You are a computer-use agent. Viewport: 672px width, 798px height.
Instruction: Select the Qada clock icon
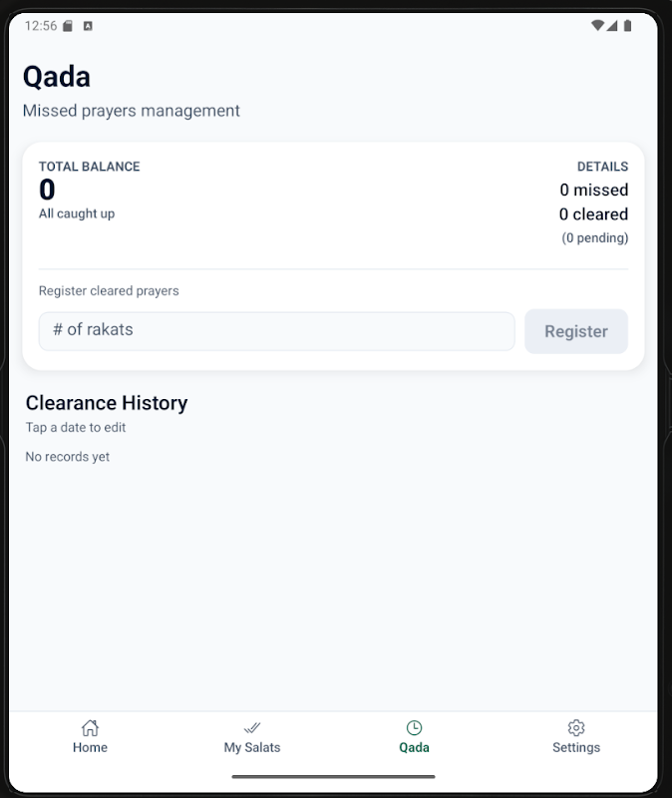(x=414, y=727)
